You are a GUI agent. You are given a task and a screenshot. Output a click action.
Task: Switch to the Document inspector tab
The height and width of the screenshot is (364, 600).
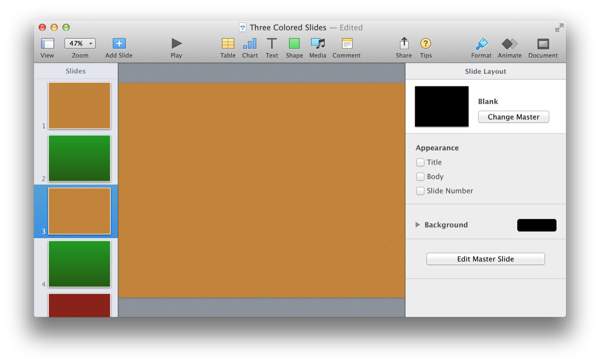click(x=543, y=44)
